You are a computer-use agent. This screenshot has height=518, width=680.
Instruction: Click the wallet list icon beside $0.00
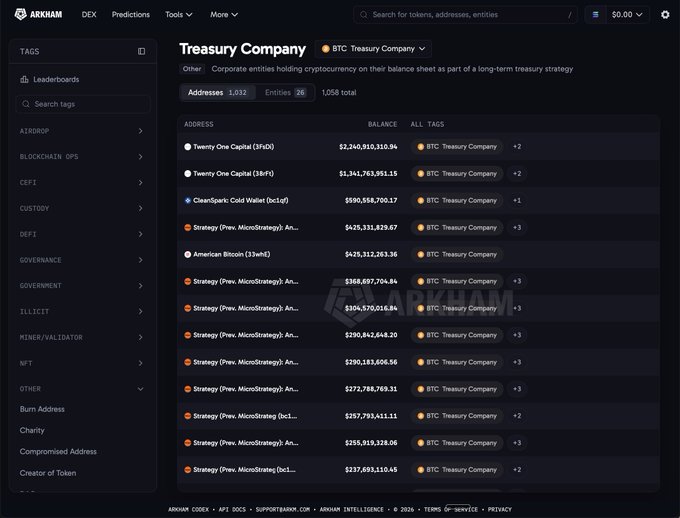[x=595, y=15]
